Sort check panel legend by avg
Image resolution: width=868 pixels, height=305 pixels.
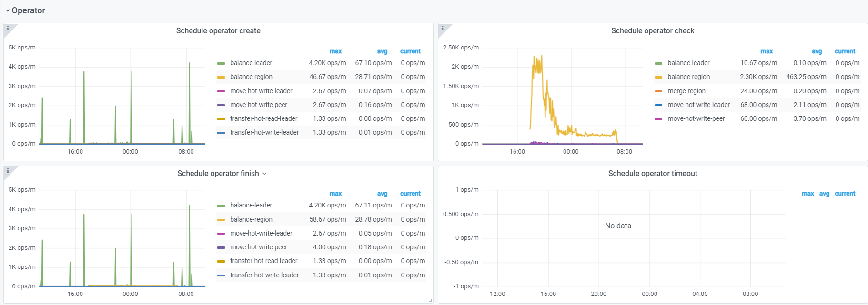(x=817, y=51)
